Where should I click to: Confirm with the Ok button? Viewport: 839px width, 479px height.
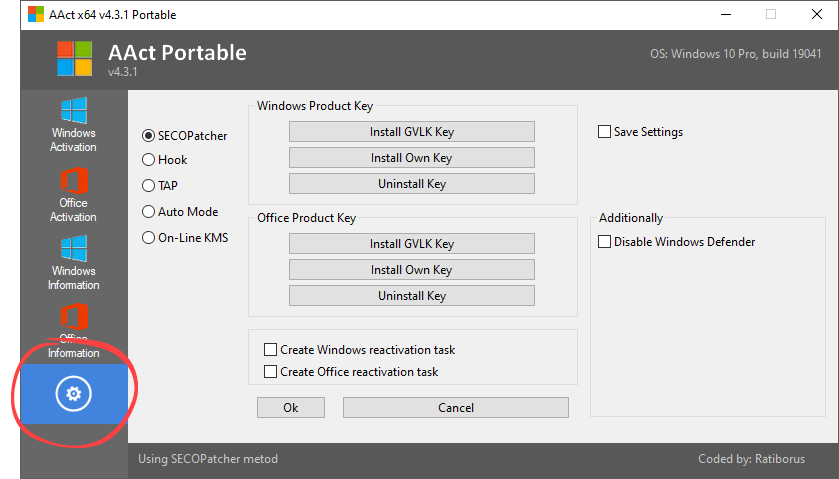pos(291,408)
